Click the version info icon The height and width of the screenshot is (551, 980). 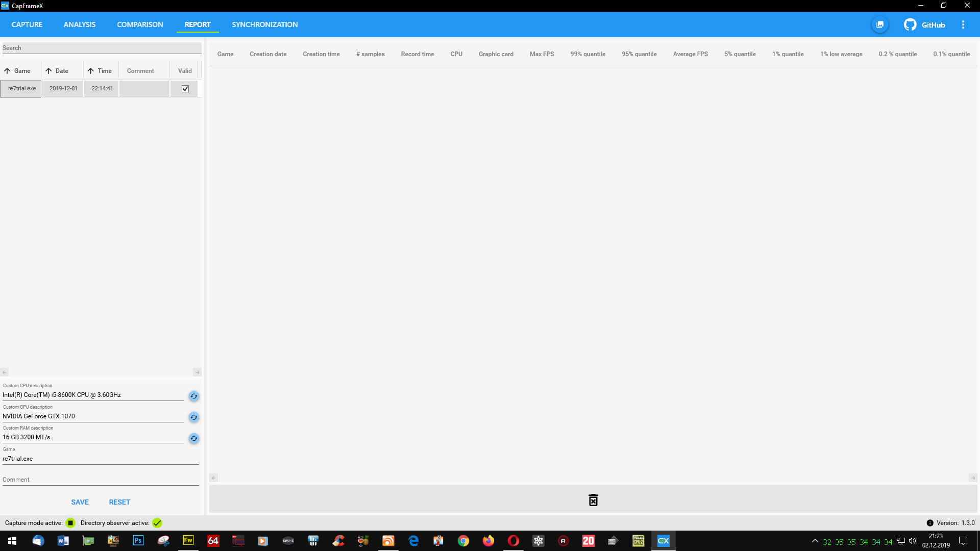[930, 523]
